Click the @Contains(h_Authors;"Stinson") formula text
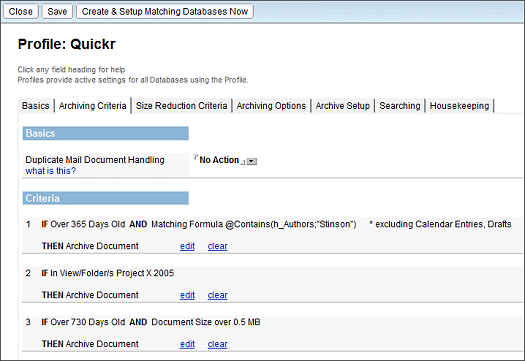The width and height of the screenshot is (525, 361). 291,224
